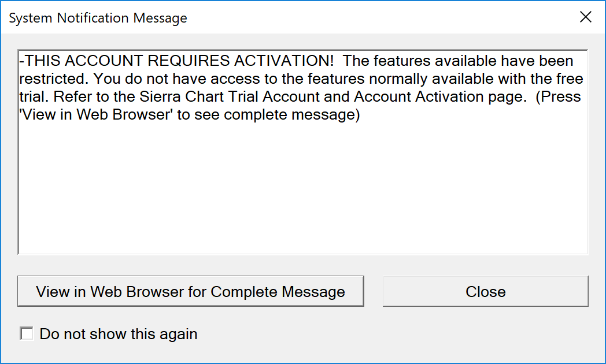
Task: Click the View in Web Browser for Complete Message button
Action: [190, 292]
